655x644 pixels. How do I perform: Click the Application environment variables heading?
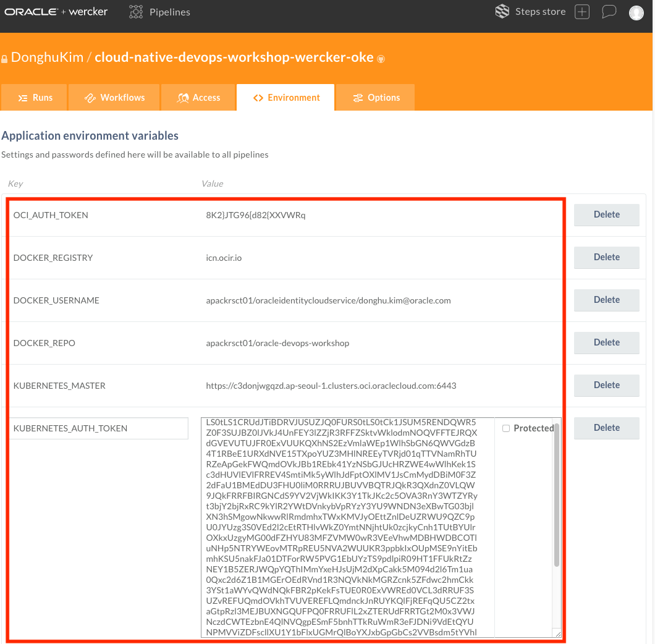pos(90,136)
